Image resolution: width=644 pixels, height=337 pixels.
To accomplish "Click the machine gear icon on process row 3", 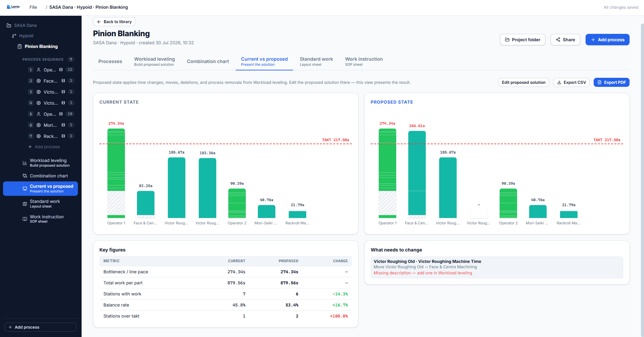I will pyautogui.click(x=39, y=92).
